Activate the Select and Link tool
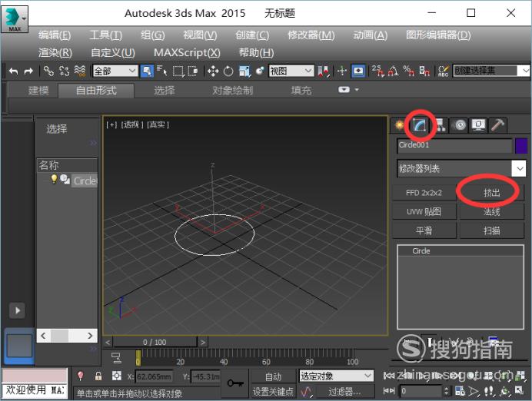This screenshot has width=532, height=401. coord(48,71)
